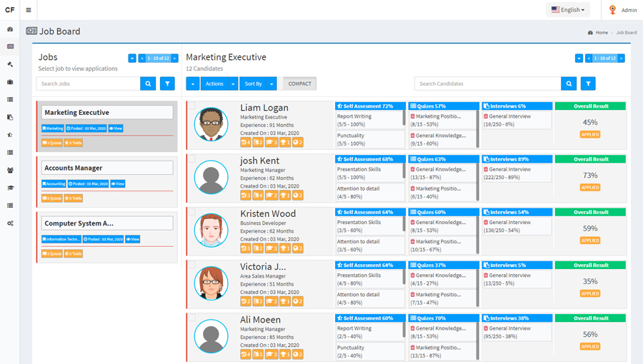Open the dashboard icon in sidebar
The width and height of the screenshot is (643, 364).
(10, 29)
